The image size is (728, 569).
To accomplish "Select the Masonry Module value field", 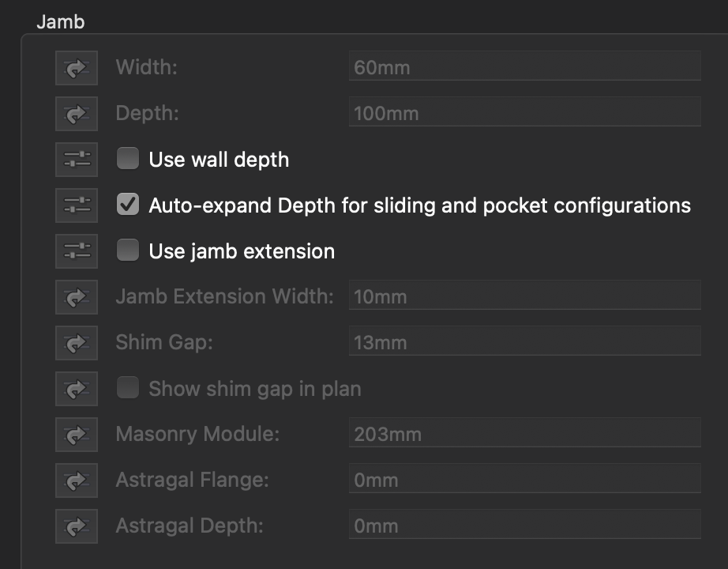I will pos(524,434).
